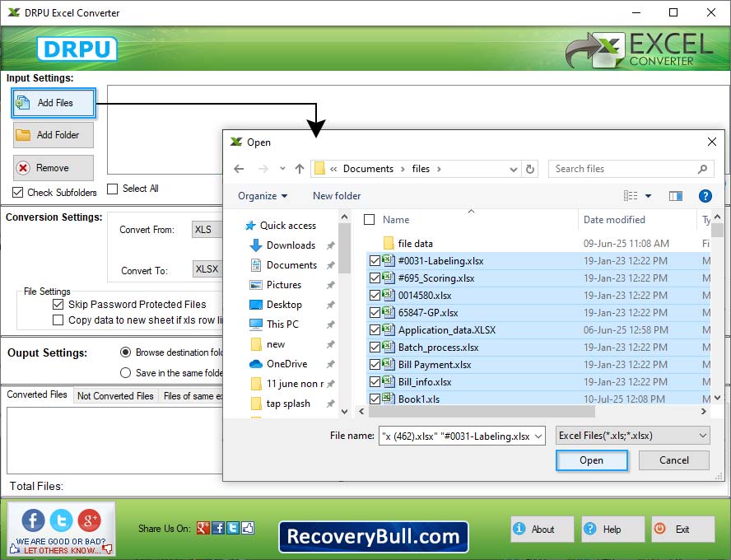Click the Remove button
This screenshot has height=560, width=731.
[x=54, y=168]
